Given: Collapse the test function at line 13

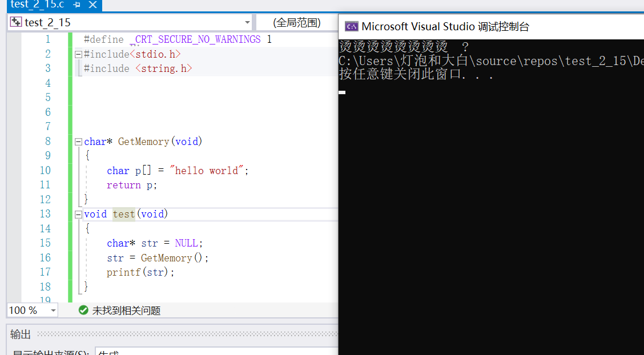Looking at the screenshot, I should (x=78, y=214).
